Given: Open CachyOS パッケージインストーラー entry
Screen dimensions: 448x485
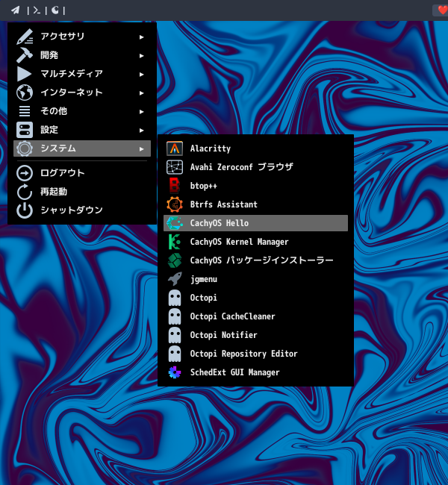Looking at the screenshot, I should 255,260.
